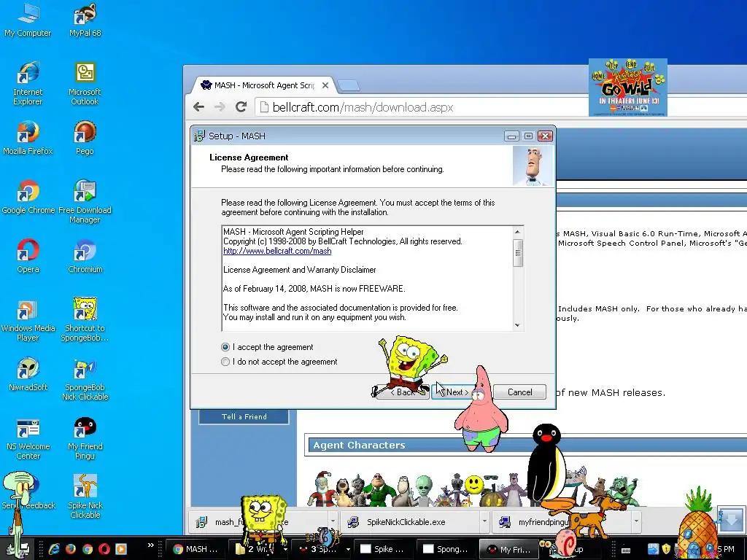Open NS Welcome Center shortcut
This screenshot has height=560, width=747.
[28, 437]
